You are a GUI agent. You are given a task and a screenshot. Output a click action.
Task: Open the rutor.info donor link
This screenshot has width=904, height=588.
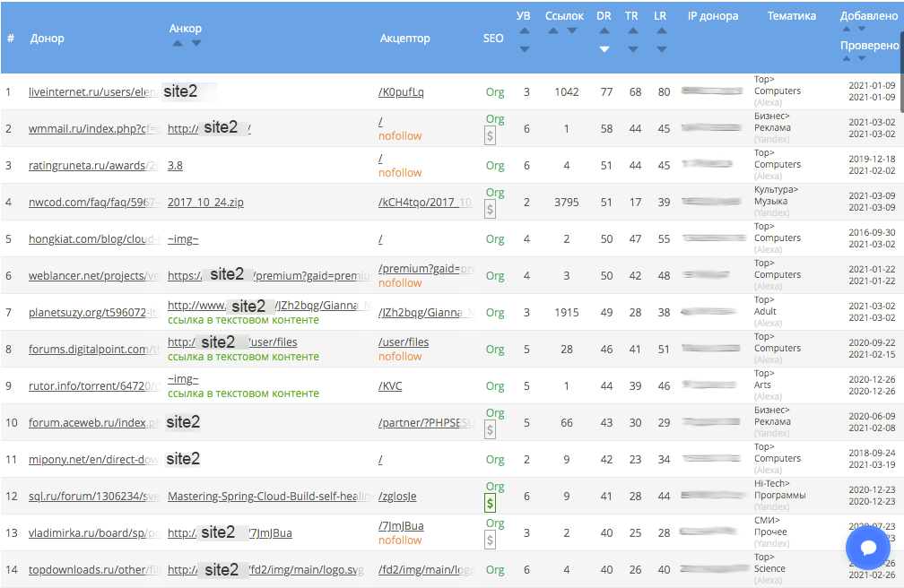94,386
